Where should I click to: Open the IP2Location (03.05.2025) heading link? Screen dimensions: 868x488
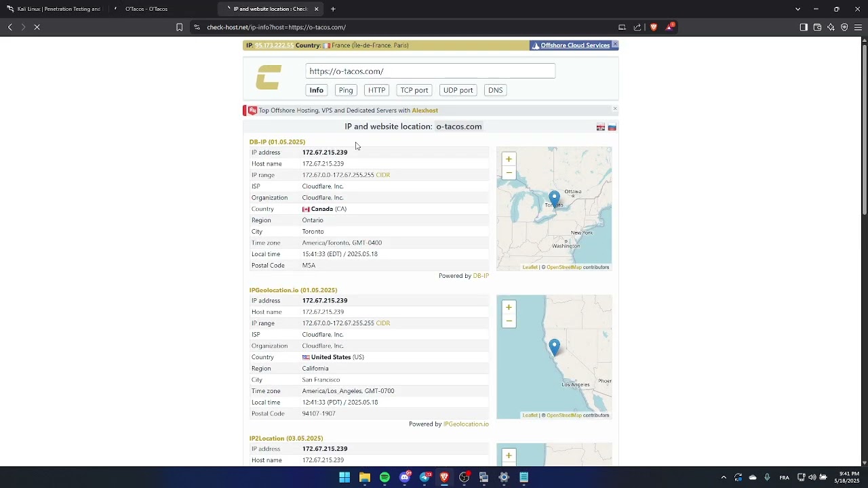[x=286, y=439]
